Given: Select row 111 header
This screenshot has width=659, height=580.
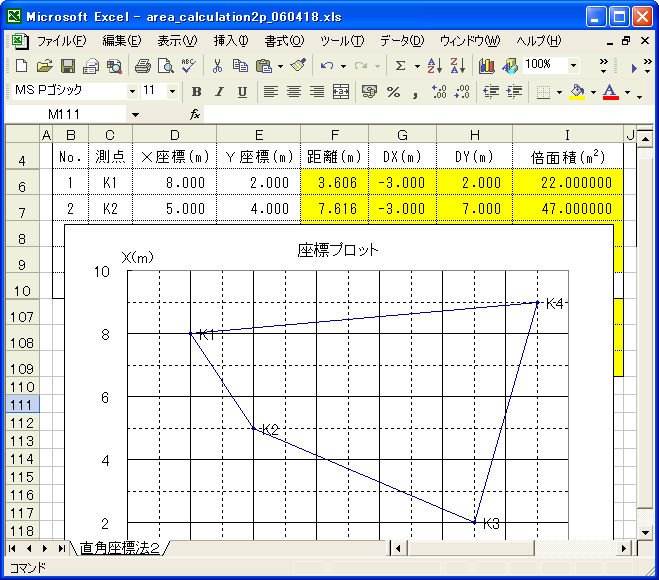Looking at the screenshot, I should (x=22, y=404).
